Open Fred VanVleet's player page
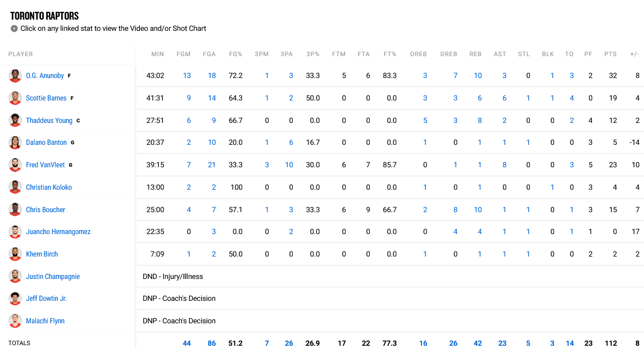 click(46, 164)
